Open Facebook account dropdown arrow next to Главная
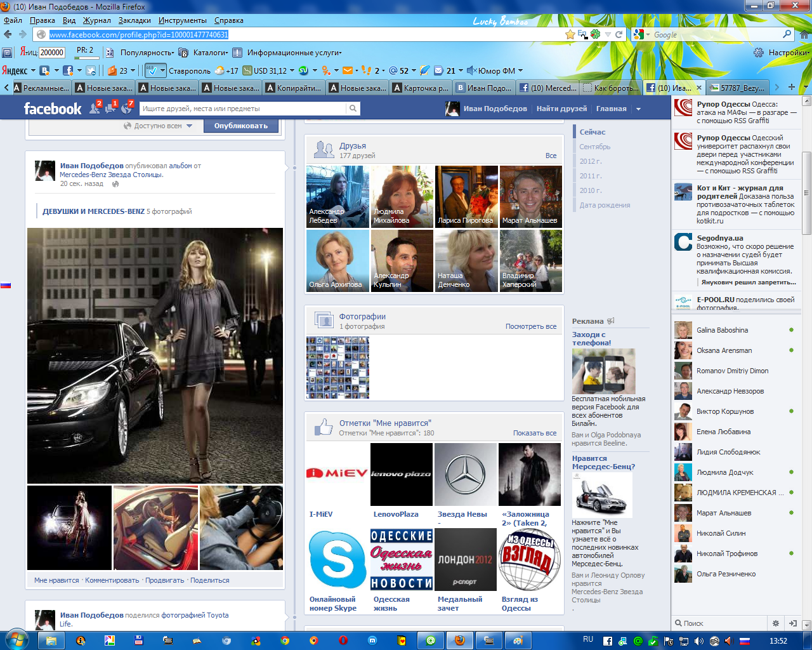The height and width of the screenshot is (650, 812). point(638,109)
